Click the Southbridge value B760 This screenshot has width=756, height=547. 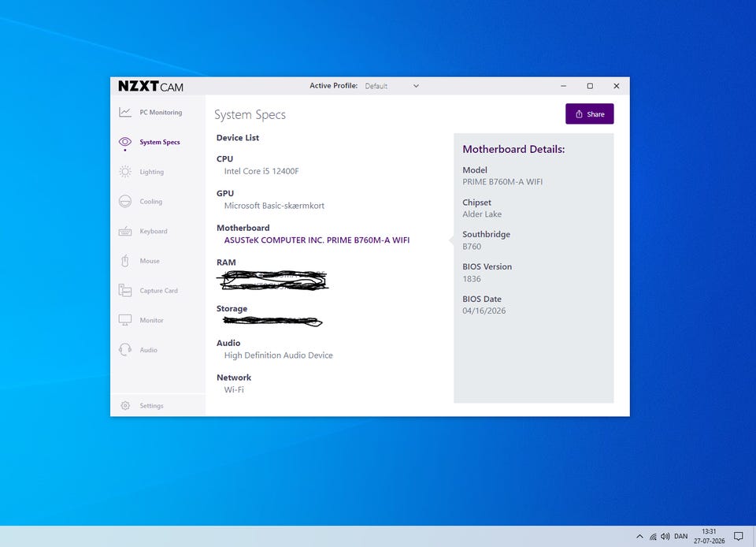(472, 247)
